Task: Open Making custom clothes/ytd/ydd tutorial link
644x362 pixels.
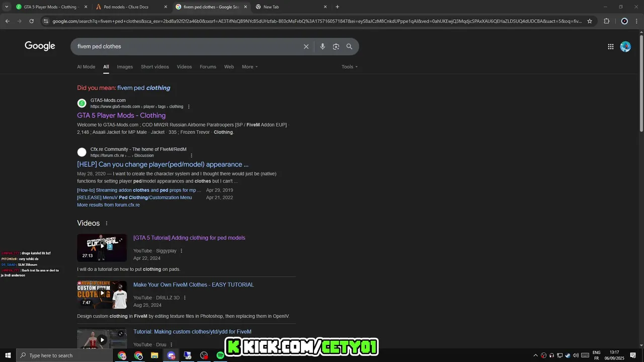Action: click(192, 332)
